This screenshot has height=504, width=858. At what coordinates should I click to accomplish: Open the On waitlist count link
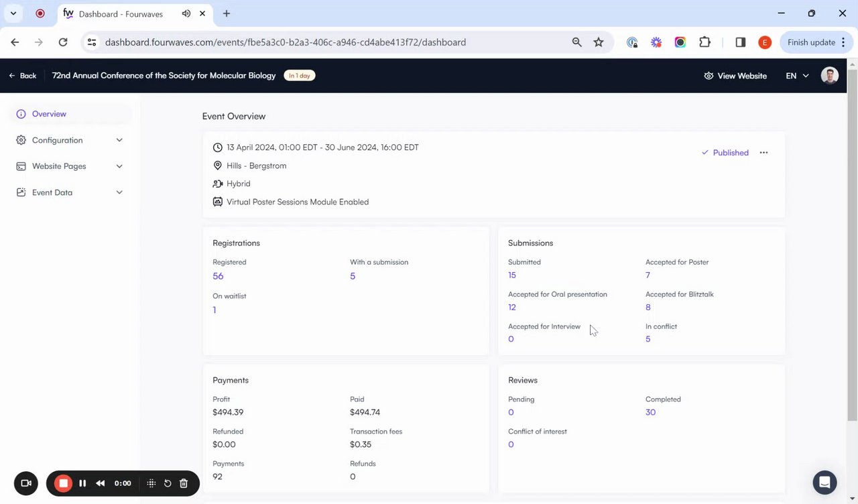pos(214,310)
